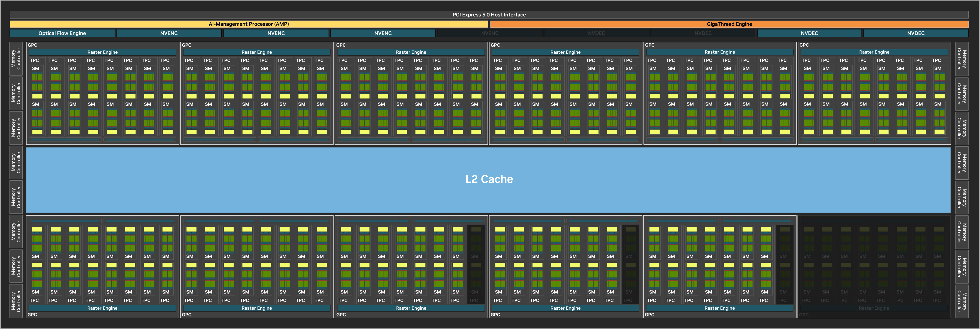The image size is (980, 329).
Task: Select the bottommost Memory Controller on the left edge
Action: point(16,301)
